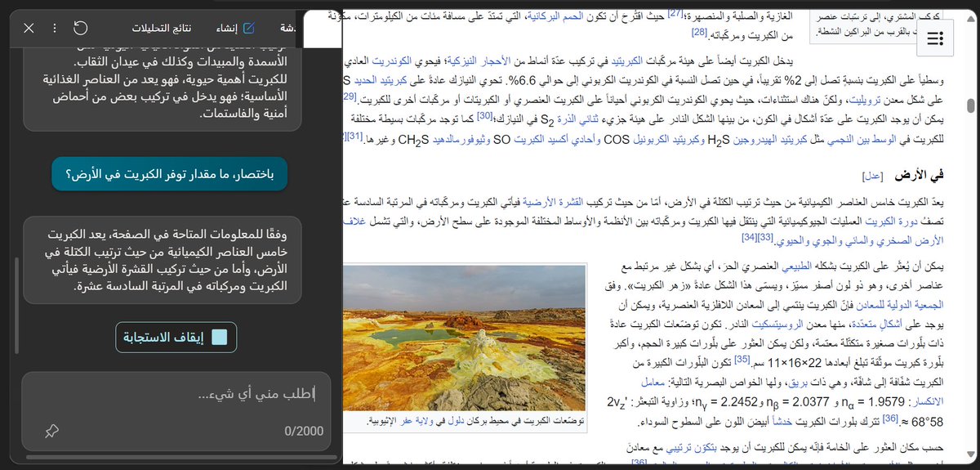Open citation [30]
The image size is (980, 470).
485,115
